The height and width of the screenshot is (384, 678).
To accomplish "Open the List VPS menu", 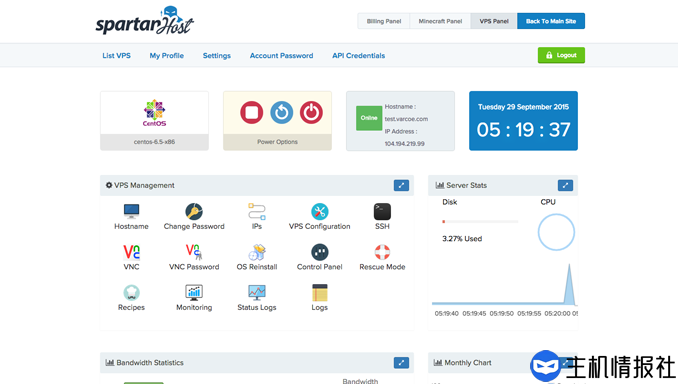I will coord(116,55).
